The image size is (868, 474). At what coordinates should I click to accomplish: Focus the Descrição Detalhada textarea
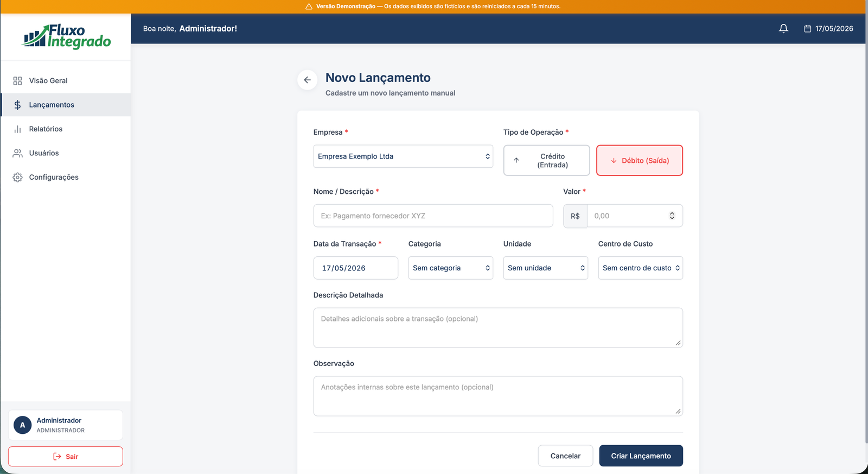pyautogui.click(x=498, y=327)
